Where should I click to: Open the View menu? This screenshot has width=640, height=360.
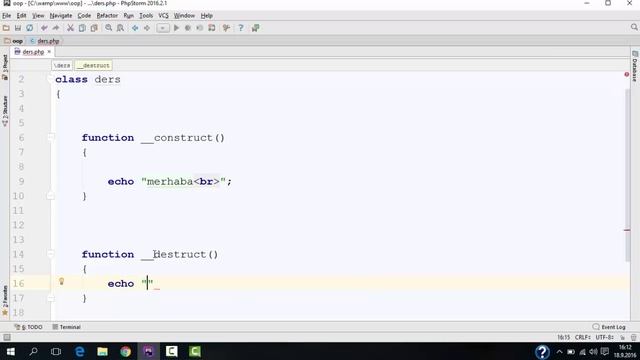38,16
